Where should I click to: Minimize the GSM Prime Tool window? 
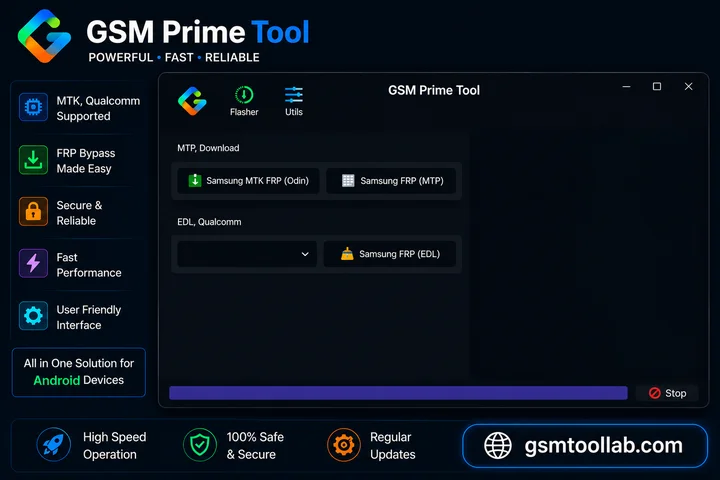click(626, 86)
